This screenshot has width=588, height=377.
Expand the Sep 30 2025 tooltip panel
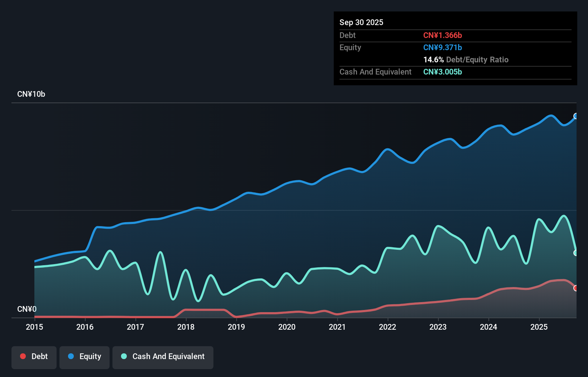point(361,22)
